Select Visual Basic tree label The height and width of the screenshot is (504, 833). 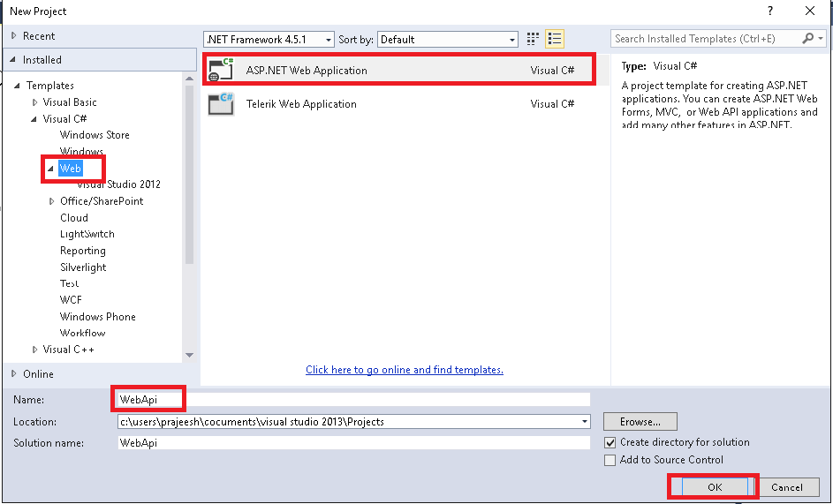pos(70,102)
